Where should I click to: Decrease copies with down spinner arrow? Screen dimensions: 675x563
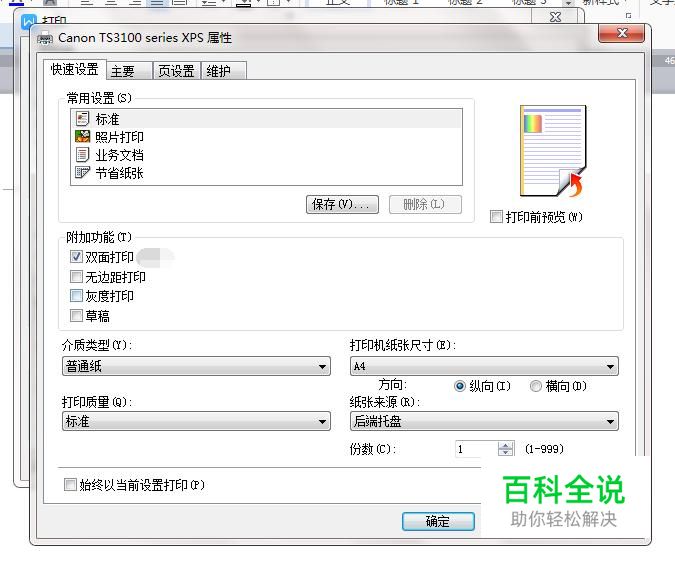pos(506,453)
